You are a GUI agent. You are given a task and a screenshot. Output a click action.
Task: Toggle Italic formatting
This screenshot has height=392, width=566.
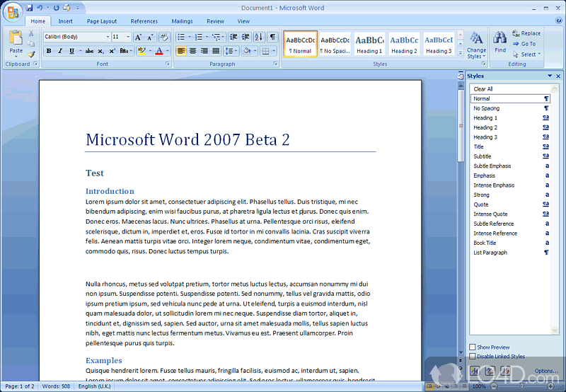60,51
